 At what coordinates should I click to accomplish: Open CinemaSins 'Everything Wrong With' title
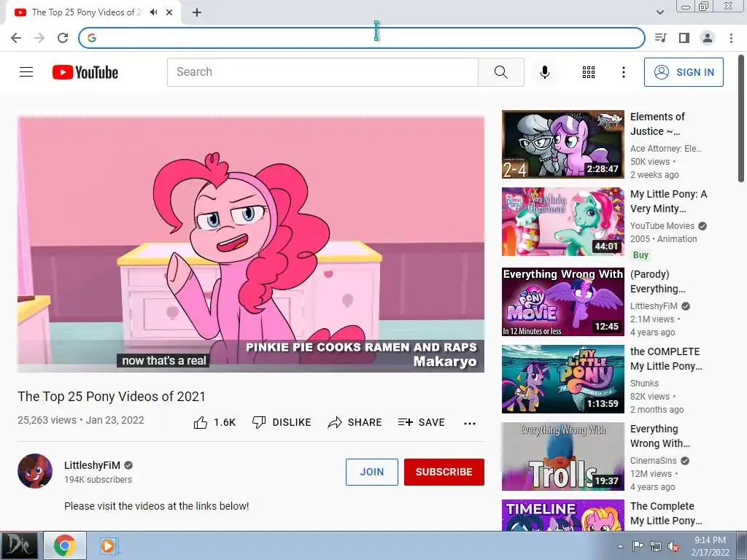(x=659, y=436)
